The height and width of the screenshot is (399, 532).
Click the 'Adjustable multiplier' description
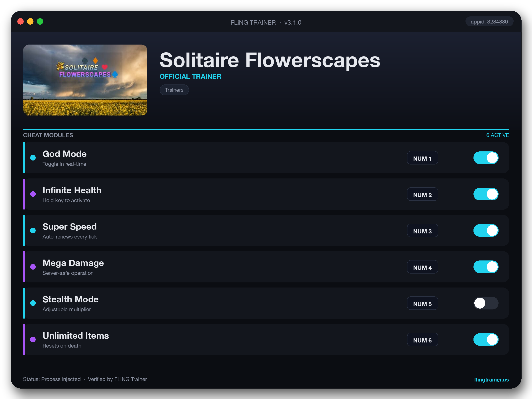67,309
